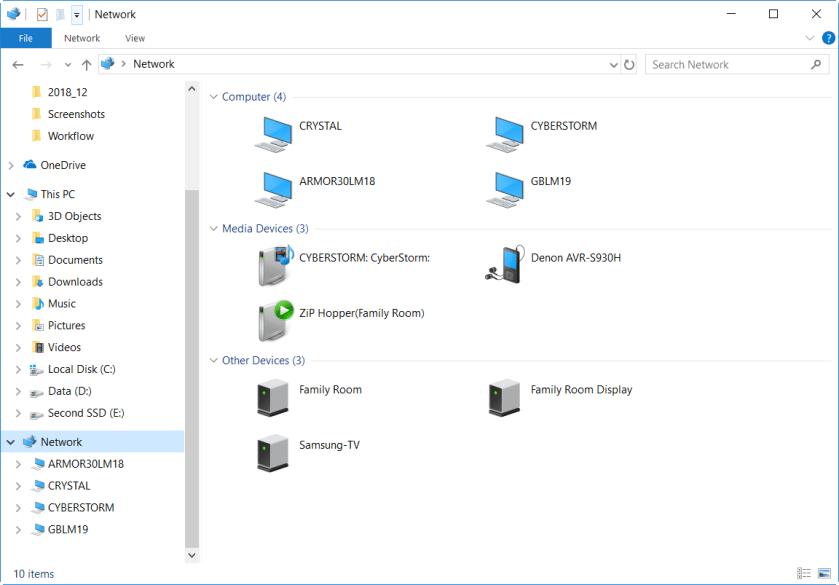Viewport: 839px width, 585px height.
Task: Go up one level with Up arrow
Action: click(x=87, y=64)
